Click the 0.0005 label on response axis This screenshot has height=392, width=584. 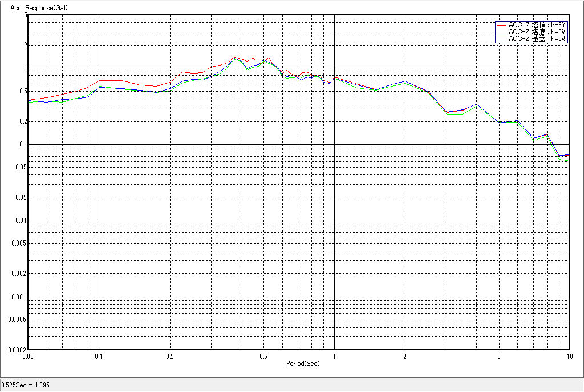[17, 320]
